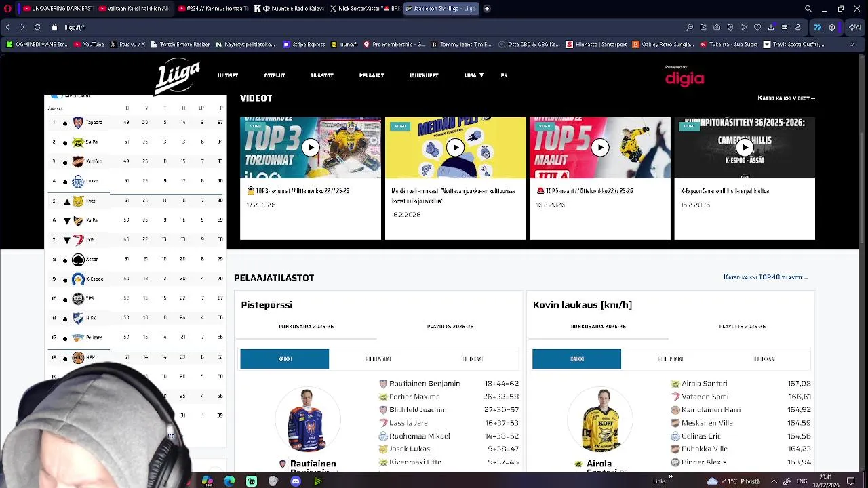Image resolution: width=868 pixels, height=488 pixels.
Task: Select the Kaikki filter in Kovin laukaus
Action: pyautogui.click(x=577, y=359)
